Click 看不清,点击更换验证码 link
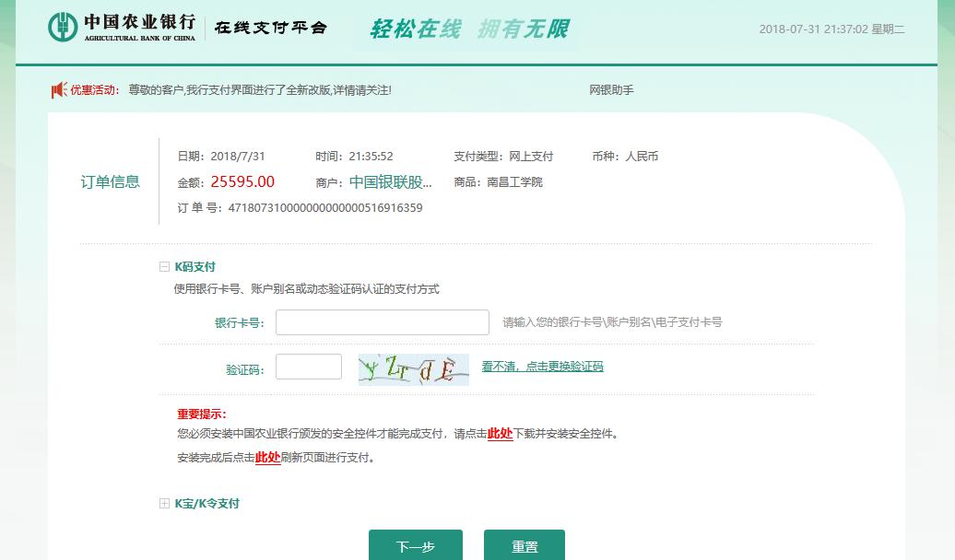Image resolution: width=955 pixels, height=560 pixels. pyautogui.click(x=542, y=367)
